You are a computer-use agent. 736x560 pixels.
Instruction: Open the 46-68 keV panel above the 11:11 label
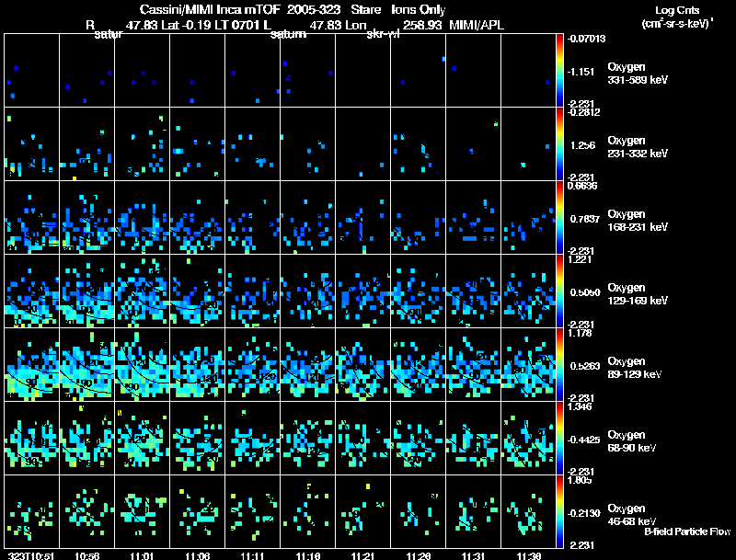253,512
